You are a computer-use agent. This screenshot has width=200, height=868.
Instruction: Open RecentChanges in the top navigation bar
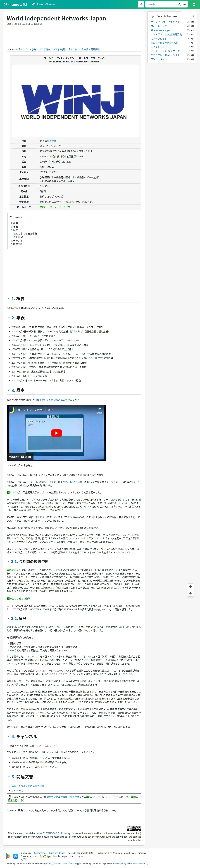(x=44, y=4)
